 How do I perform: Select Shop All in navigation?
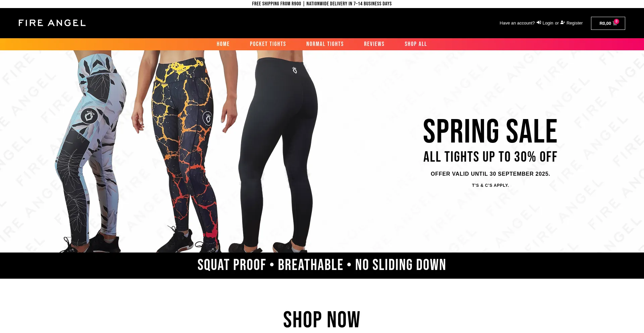pos(416,44)
